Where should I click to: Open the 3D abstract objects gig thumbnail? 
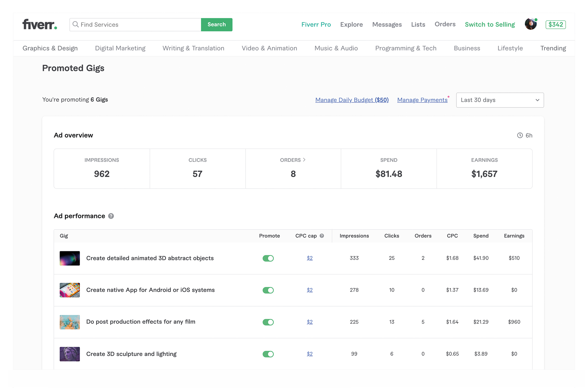70,258
